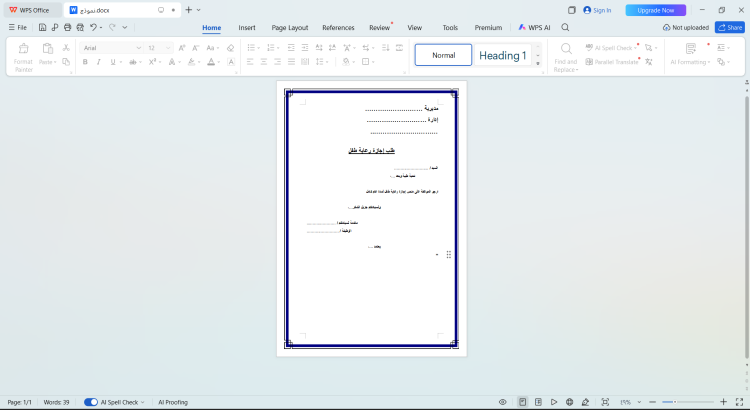Image resolution: width=750 pixels, height=410 pixels.
Task: Open font color picker A icon
Action: point(211,62)
